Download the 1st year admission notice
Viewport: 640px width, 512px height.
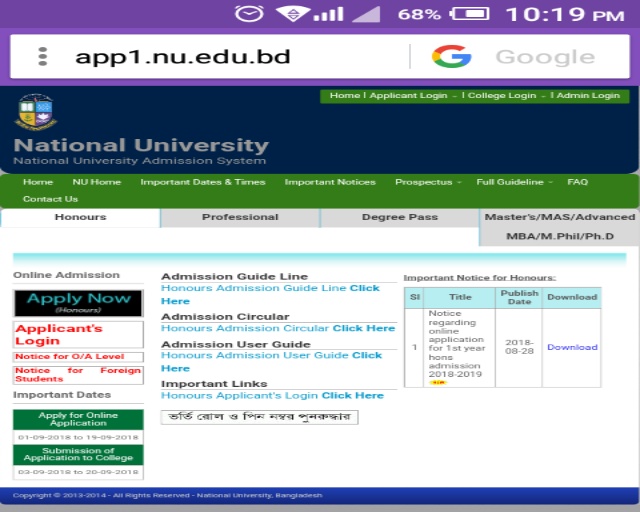pos(572,347)
